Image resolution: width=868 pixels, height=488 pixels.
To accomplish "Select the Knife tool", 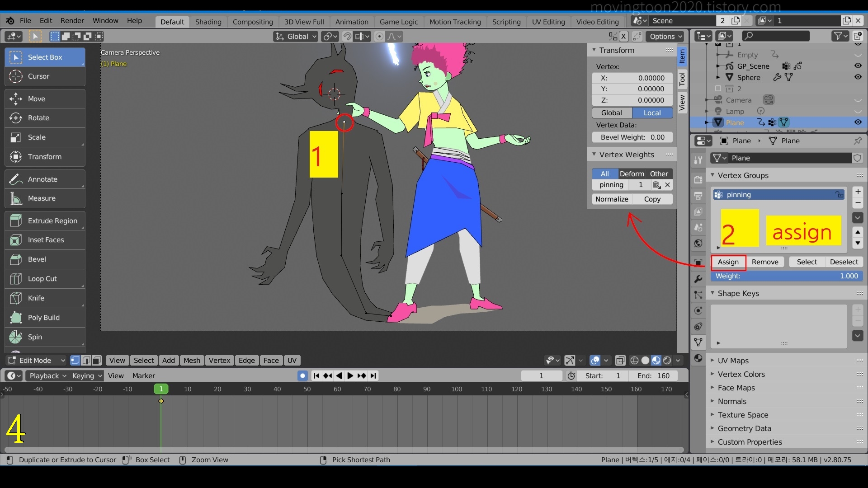I will (x=45, y=298).
